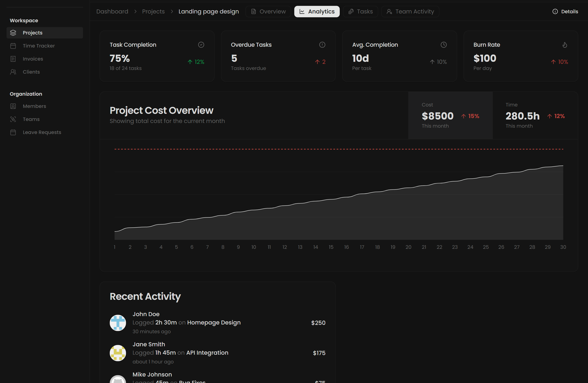Click the Homepage Design task link

214,323
